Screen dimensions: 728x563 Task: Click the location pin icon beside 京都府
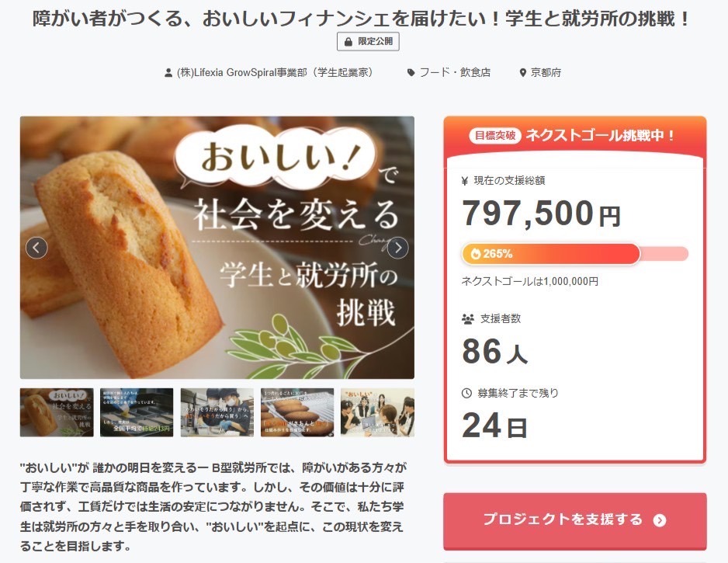[523, 73]
